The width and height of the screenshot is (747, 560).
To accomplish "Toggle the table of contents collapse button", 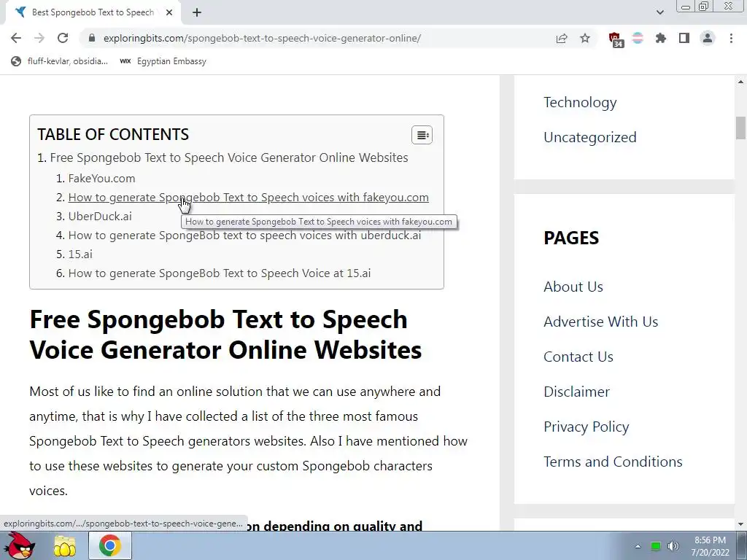I will click(x=422, y=135).
